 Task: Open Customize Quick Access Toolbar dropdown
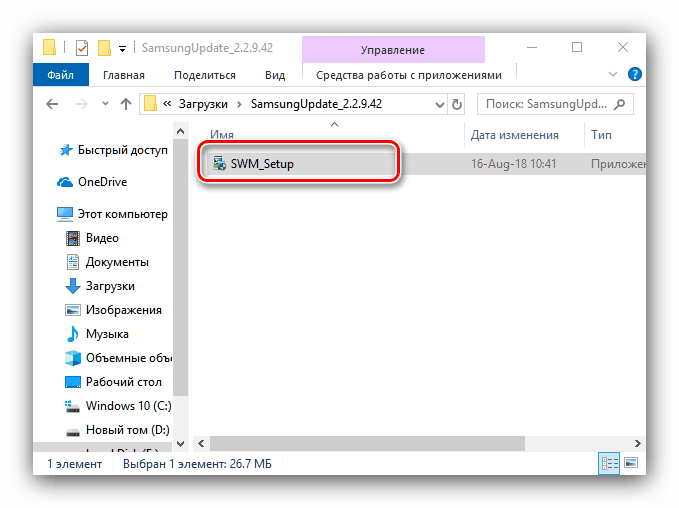tap(123, 49)
